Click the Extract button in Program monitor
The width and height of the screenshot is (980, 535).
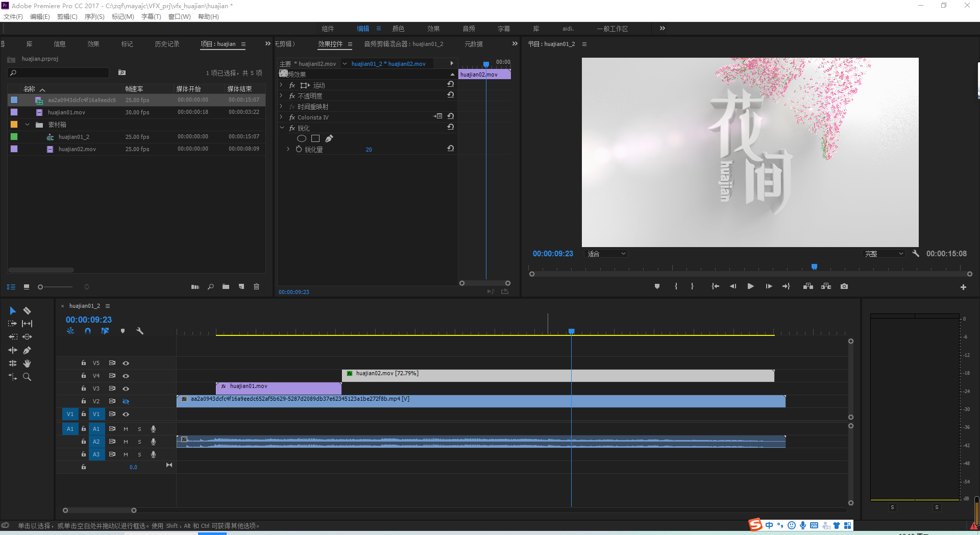tap(826, 286)
